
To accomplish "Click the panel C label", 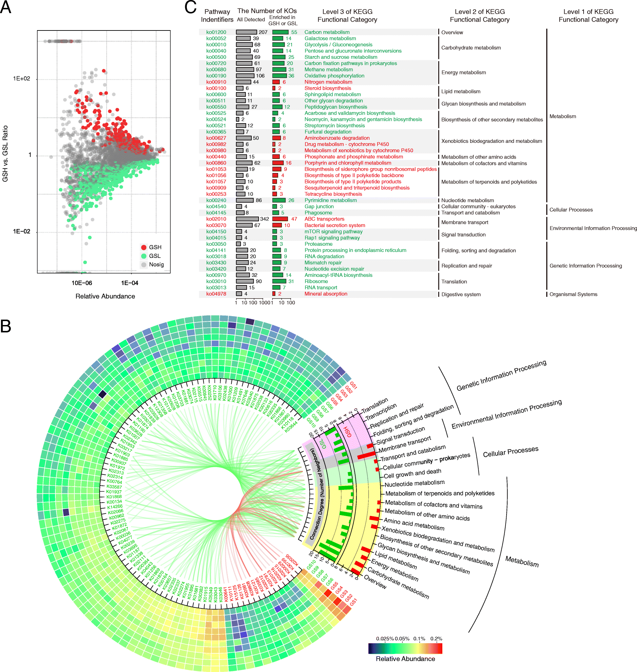I will pyautogui.click(x=190, y=7).
